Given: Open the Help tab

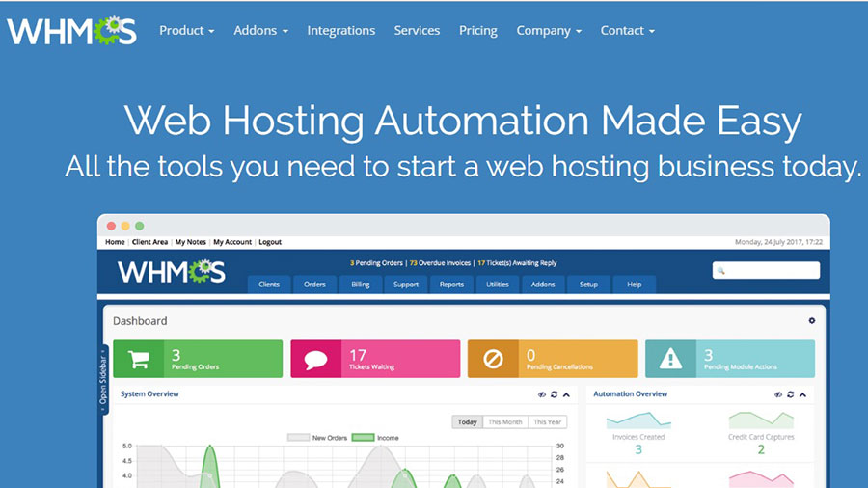Looking at the screenshot, I should tap(635, 285).
